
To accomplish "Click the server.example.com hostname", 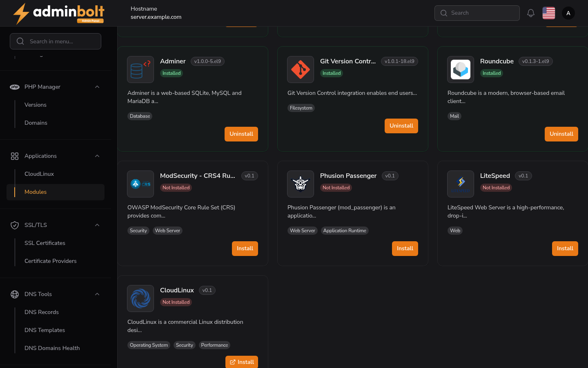I will [156, 17].
